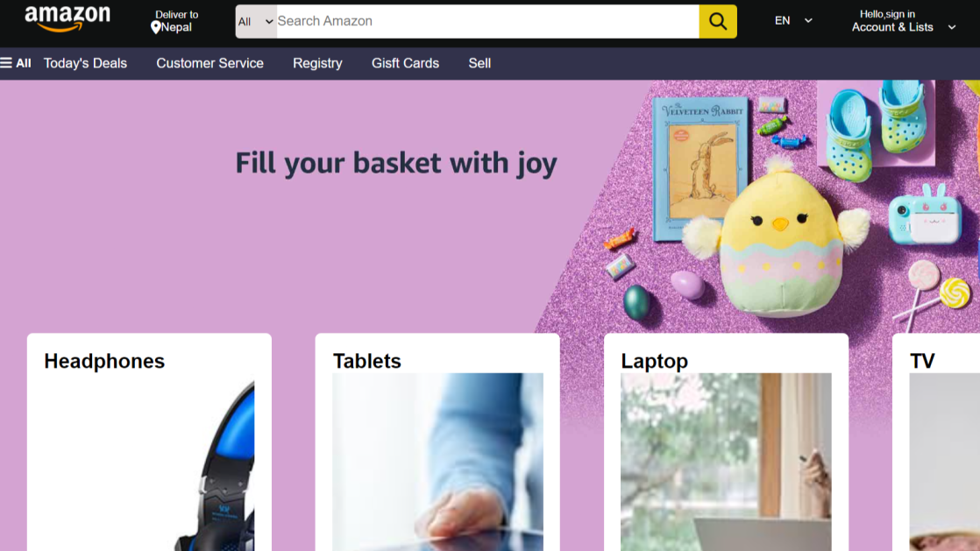Viewport: 980px width, 551px height.
Task: Focus the Search Amazon input field
Action: click(487, 21)
